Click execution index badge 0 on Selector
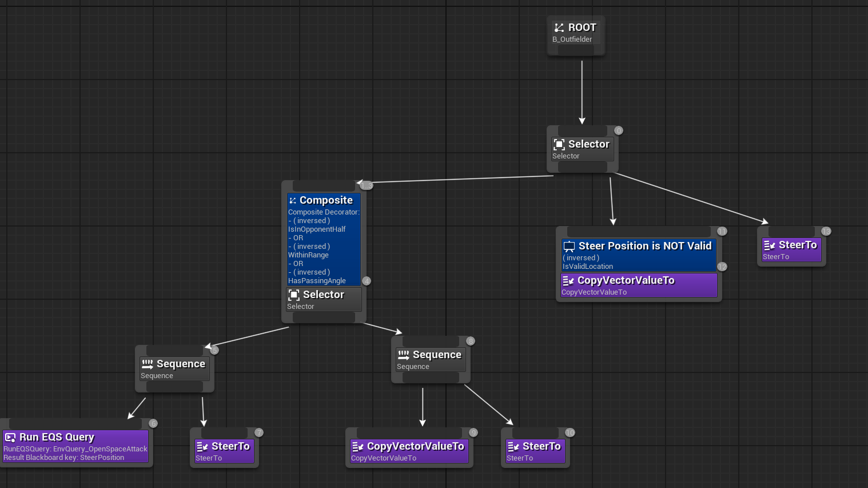Image resolution: width=868 pixels, height=488 pixels. (x=619, y=130)
